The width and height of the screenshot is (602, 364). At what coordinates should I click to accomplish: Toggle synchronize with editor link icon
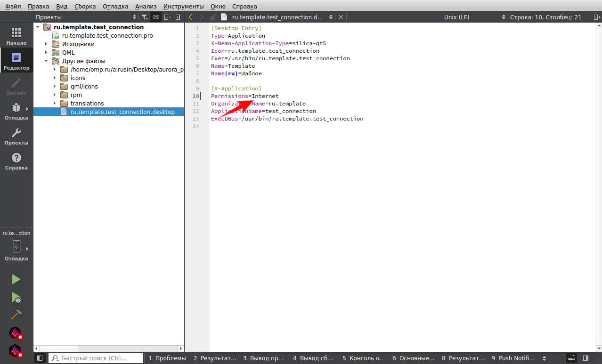156,17
